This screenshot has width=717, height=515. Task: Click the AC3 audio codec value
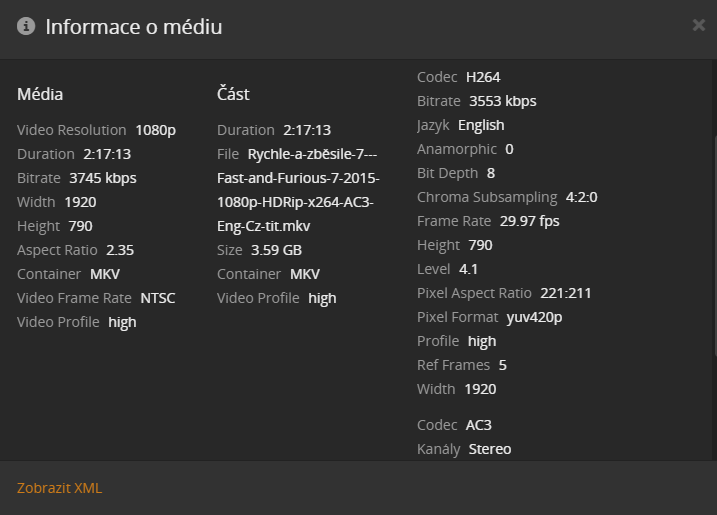(478, 425)
